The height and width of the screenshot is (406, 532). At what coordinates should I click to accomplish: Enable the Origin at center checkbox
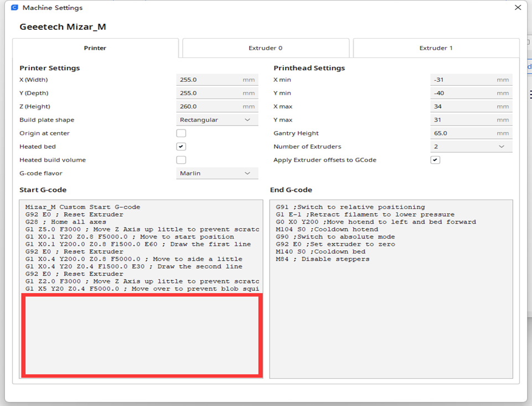point(181,133)
